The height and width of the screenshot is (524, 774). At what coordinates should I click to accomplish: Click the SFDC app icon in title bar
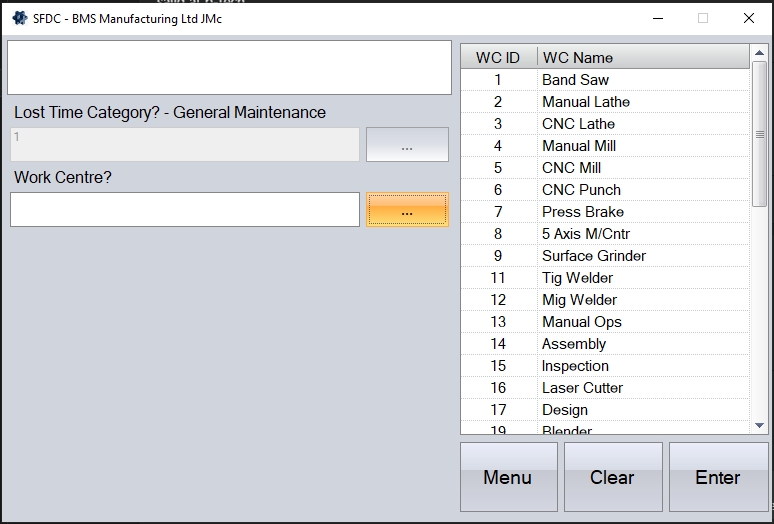19,18
